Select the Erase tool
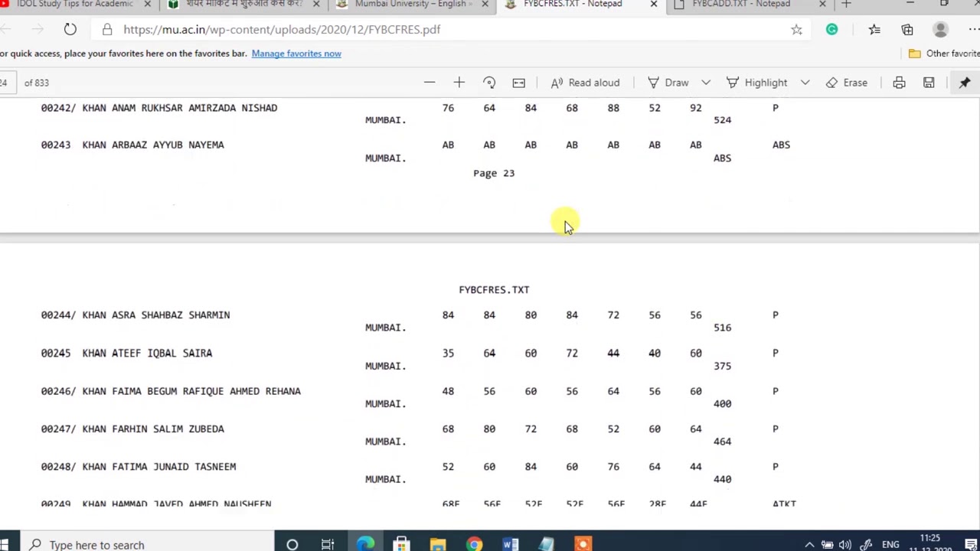This screenshot has width=980, height=551. [x=846, y=83]
